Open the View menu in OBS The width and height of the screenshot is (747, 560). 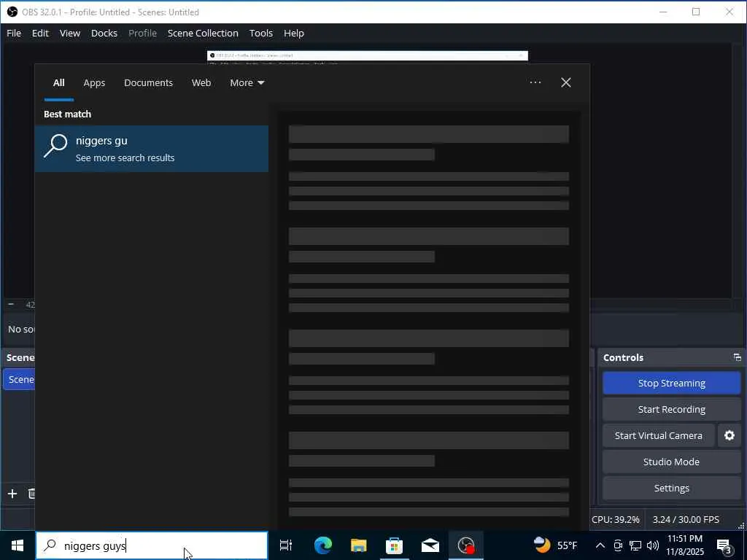[69, 34]
